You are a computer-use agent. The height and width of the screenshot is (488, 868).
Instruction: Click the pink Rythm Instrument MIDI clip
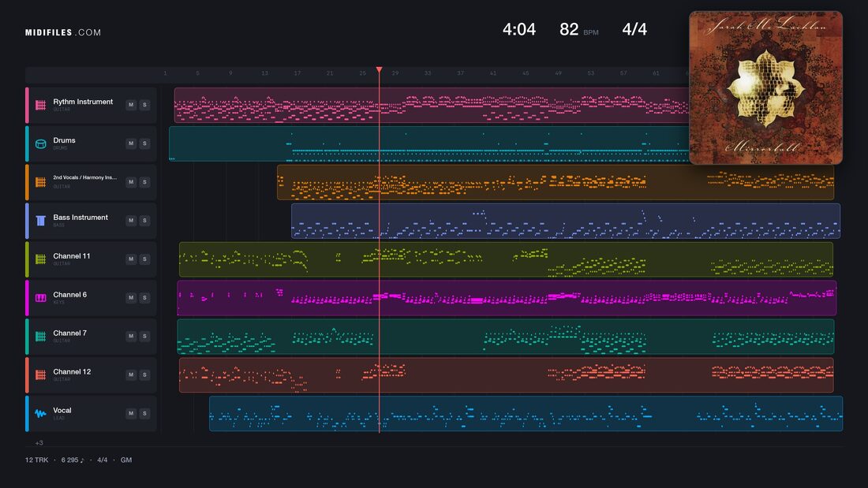[431, 105]
